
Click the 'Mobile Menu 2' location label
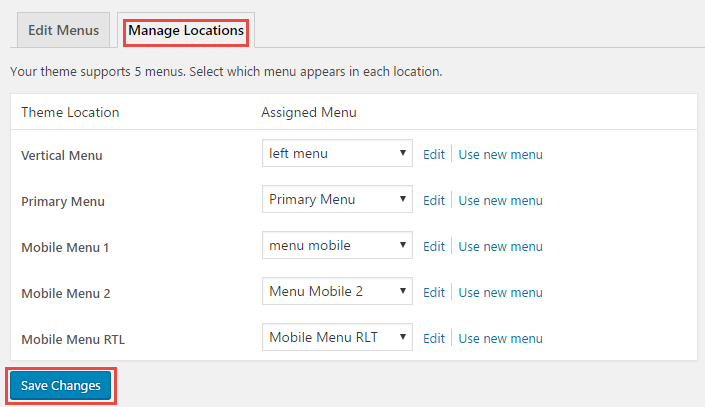coord(66,293)
